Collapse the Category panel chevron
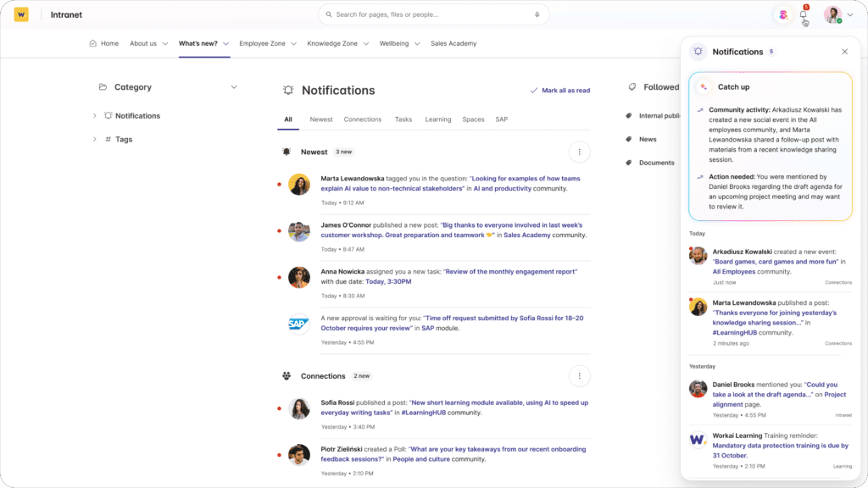Screen dimensions: 868x488 (234, 87)
